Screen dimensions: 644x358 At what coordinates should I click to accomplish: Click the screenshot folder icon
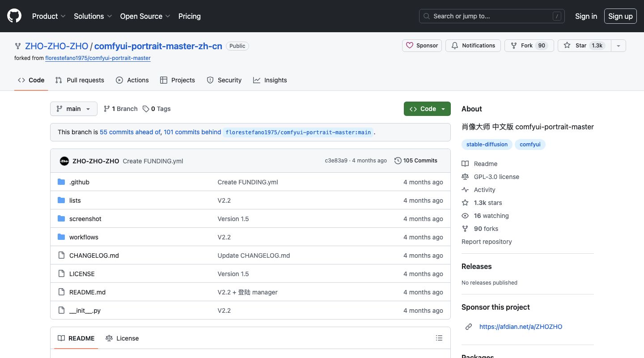[61, 219]
